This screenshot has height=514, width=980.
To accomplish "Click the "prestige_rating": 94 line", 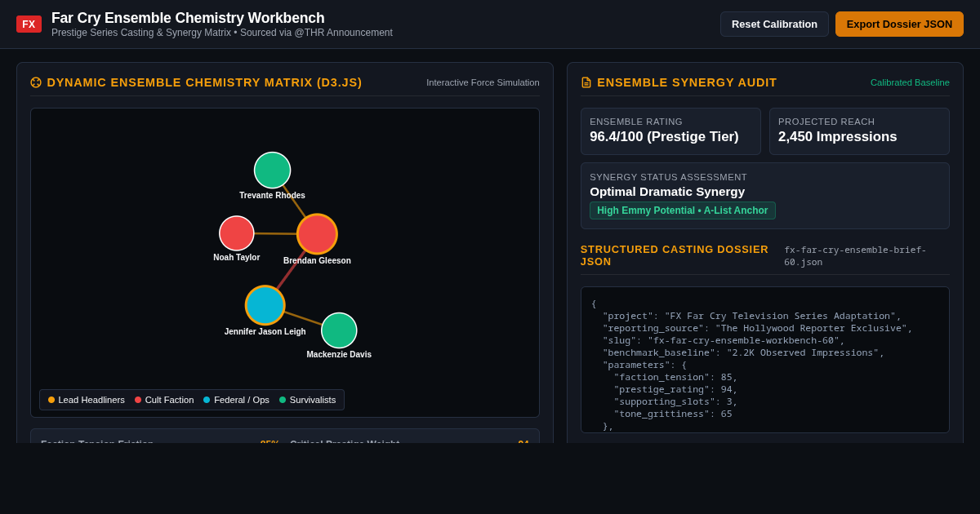I will [x=675, y=390].
